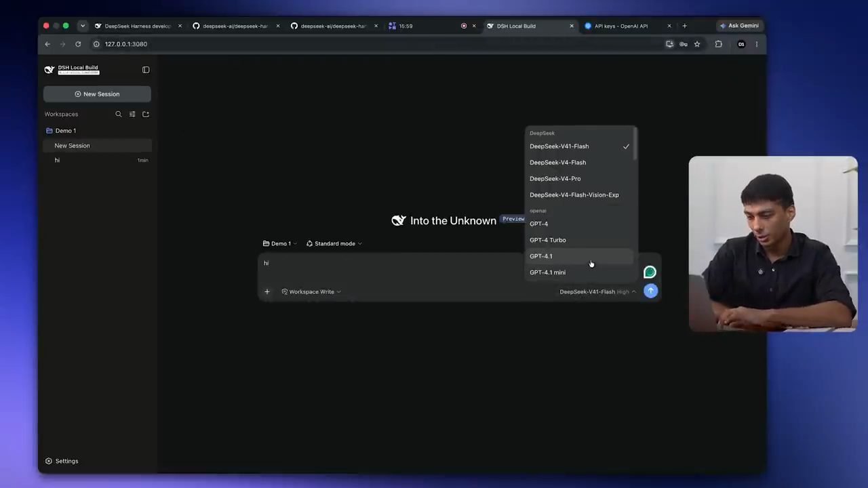Select DeepSeek-V4-Flash model option
868x488 pixels.
tap(580, 163)
